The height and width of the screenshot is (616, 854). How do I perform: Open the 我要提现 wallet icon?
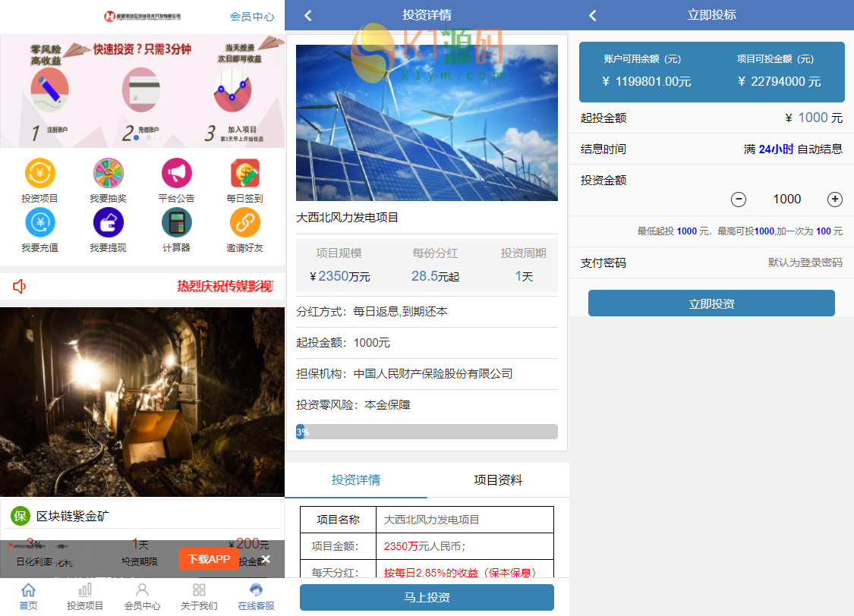(x=109, y=222)
